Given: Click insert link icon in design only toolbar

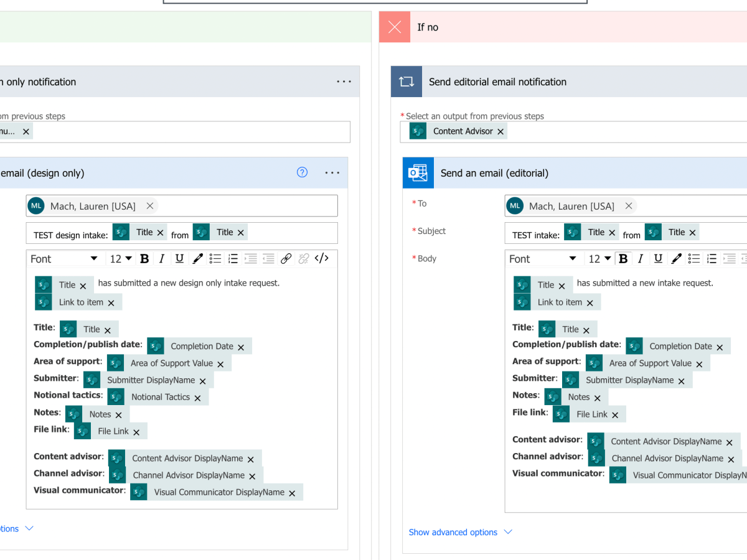Looking at the screenshot, I should [286, 259].
